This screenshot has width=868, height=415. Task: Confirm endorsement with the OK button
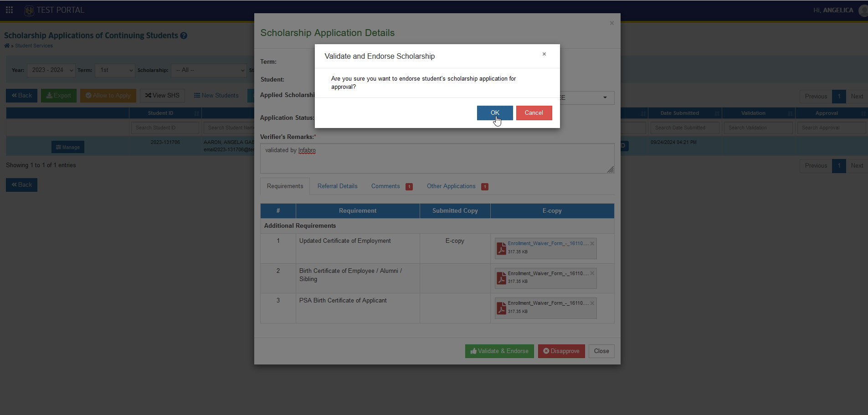pos(495,113)
